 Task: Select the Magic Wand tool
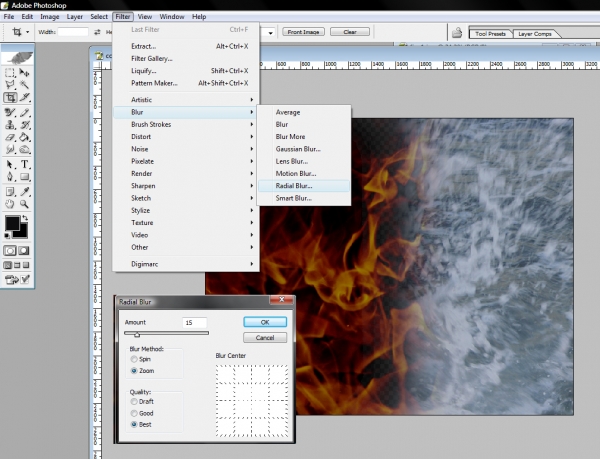pyautogui.click(x=24, y=85)
